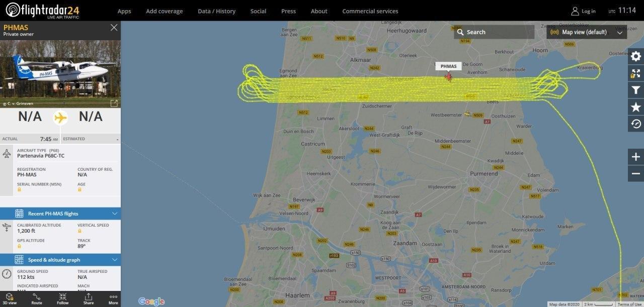
Task: Open the playback history clock icon
Action: click(x=636, y=124)
